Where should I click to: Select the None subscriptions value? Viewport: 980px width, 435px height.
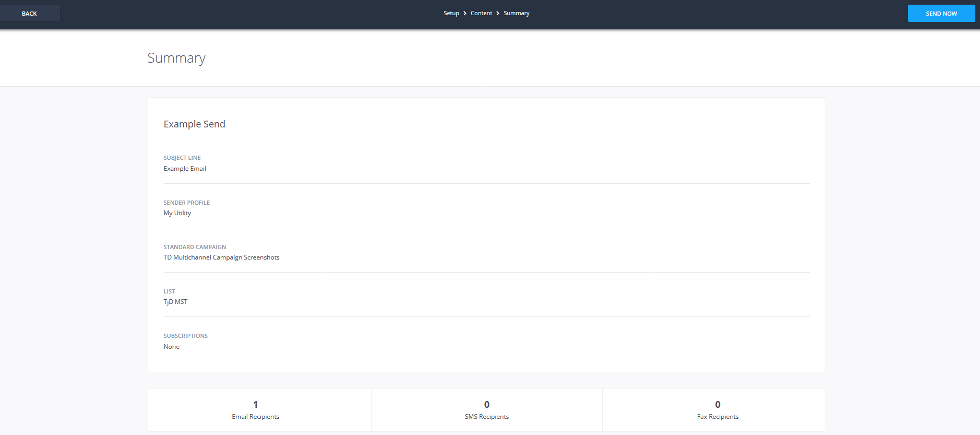coord(172,347)
